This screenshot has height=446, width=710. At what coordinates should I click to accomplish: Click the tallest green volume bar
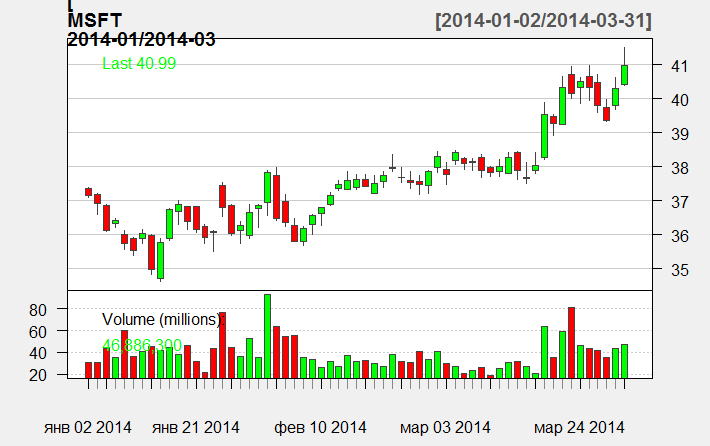click(x=268, y=336)
